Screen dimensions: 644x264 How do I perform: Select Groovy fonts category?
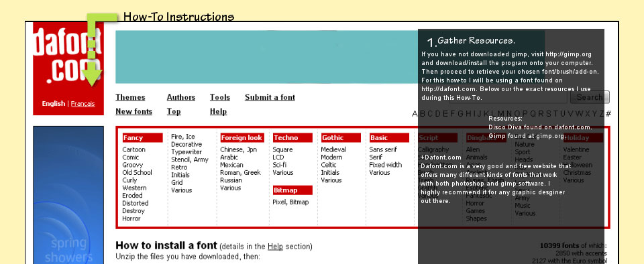point(133,166)
